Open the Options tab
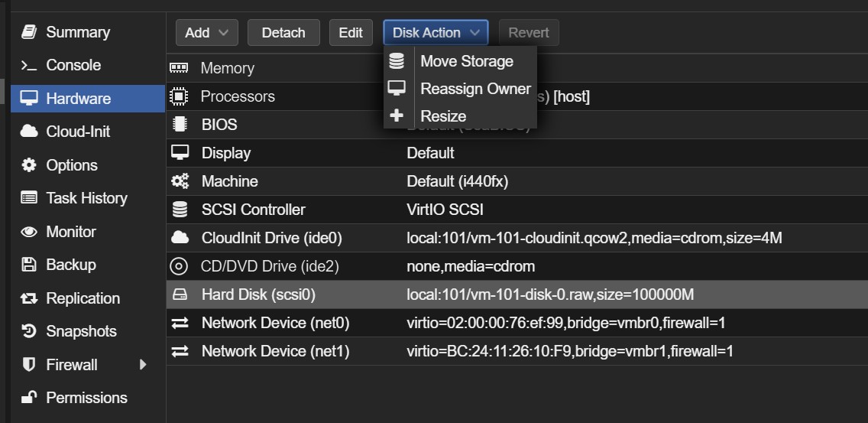The height and width of the screenshot is (423, 868). pyautogui.click(x=87, y=164)
